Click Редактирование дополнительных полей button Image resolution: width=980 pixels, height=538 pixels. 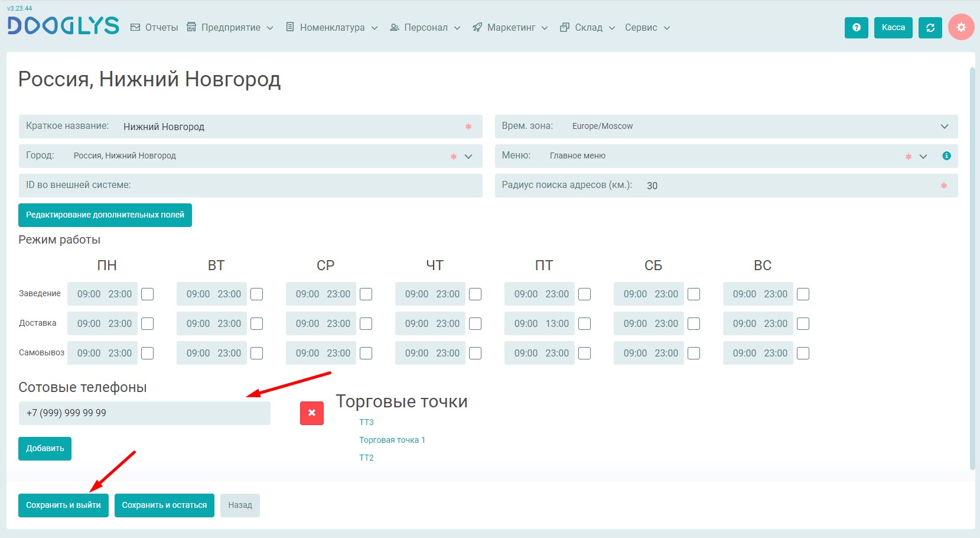pyautogui.click(x=105, y=215)
